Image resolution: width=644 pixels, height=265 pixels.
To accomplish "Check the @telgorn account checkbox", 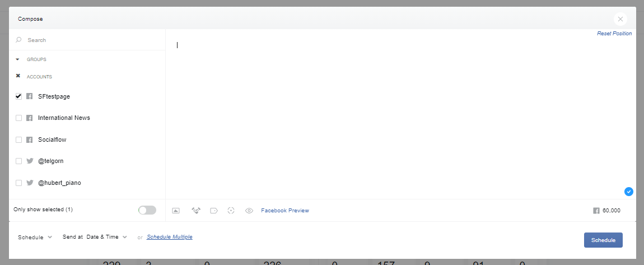I will coord(18,161).
